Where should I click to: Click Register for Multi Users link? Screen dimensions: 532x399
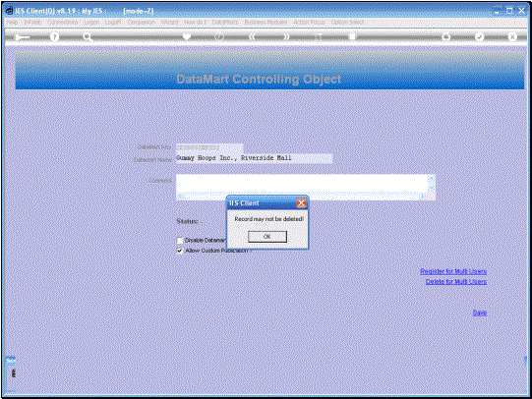(453, 271)
